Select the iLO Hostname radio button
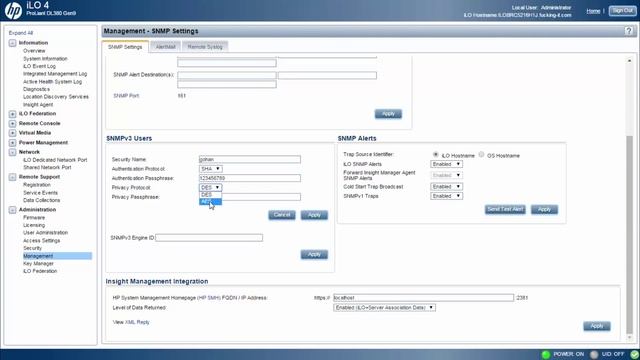The image size is (640, 360). [436, 155]
